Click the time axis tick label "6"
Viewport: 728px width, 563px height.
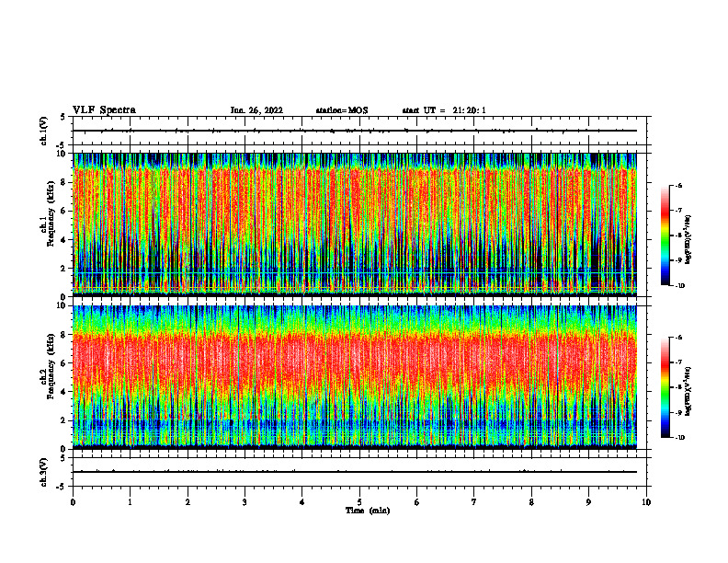pyautogui.click(x=417, y=502)
